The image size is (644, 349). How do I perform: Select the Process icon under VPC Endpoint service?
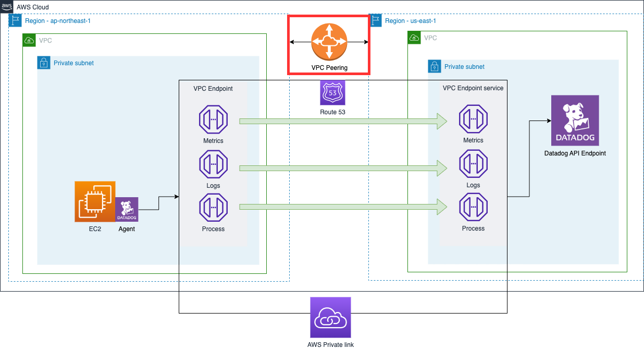click(x=473, y=208)
